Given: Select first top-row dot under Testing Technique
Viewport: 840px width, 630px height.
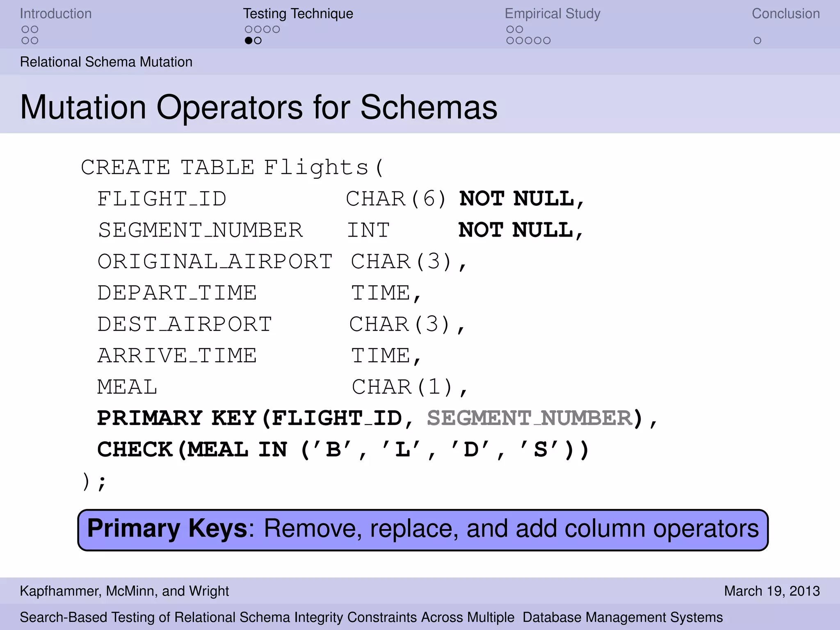Looking at the screenshot, I should [248, 30].
